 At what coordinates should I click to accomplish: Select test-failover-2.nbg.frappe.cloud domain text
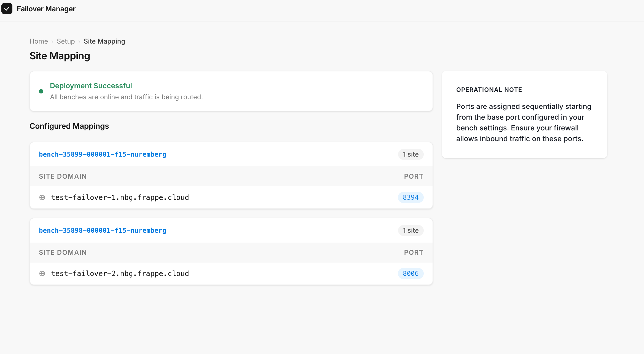[x=120, y=273]
